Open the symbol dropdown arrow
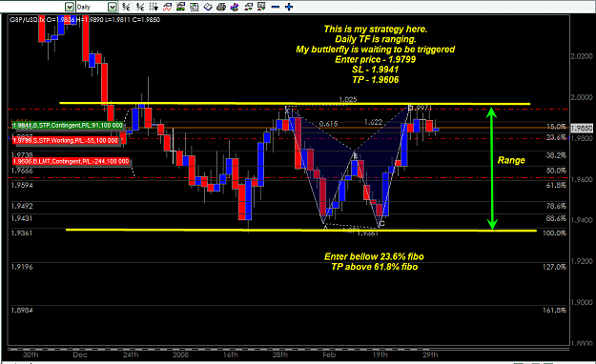The image size is (596, 364). pos(70,7)
